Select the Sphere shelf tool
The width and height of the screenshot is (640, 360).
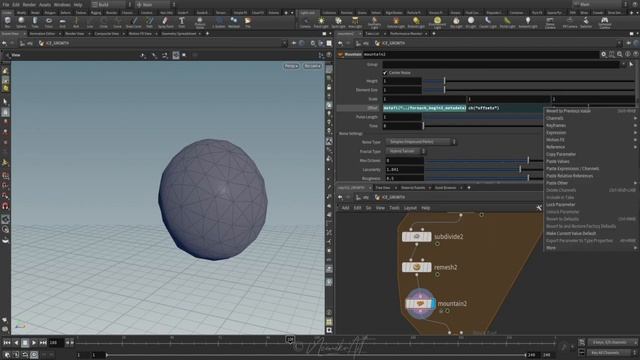[x=21, y=22]
